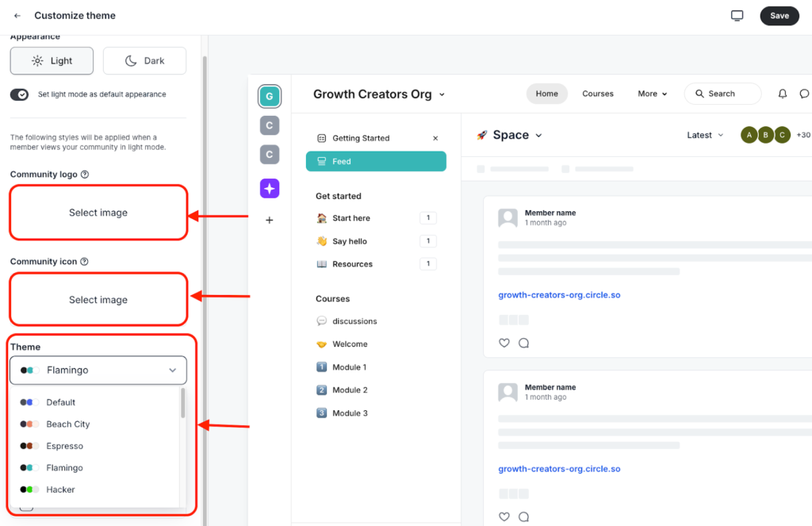
Task: Click the Save button
Action: click(779, 16)
